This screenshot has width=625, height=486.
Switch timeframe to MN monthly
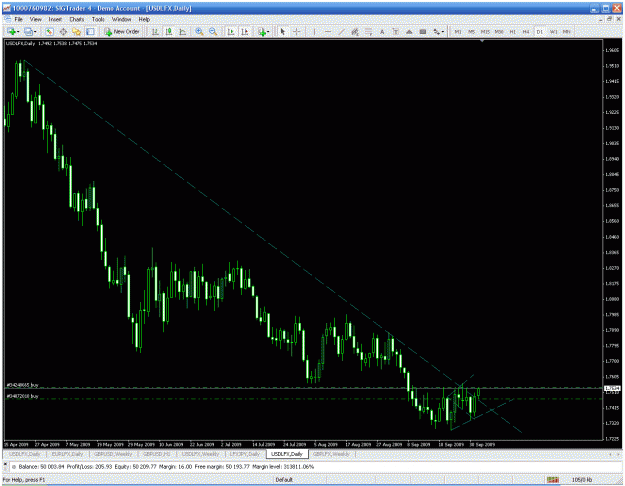pos(567,31)
